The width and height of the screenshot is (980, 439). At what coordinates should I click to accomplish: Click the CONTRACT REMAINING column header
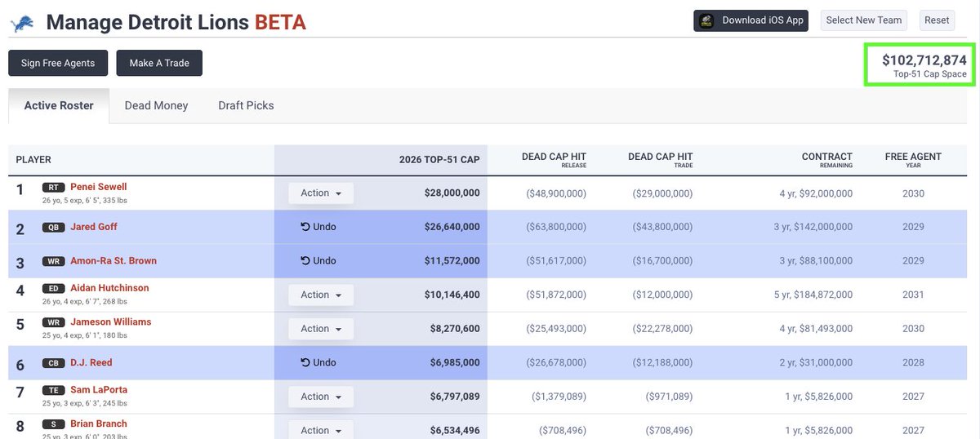(826, 160)
